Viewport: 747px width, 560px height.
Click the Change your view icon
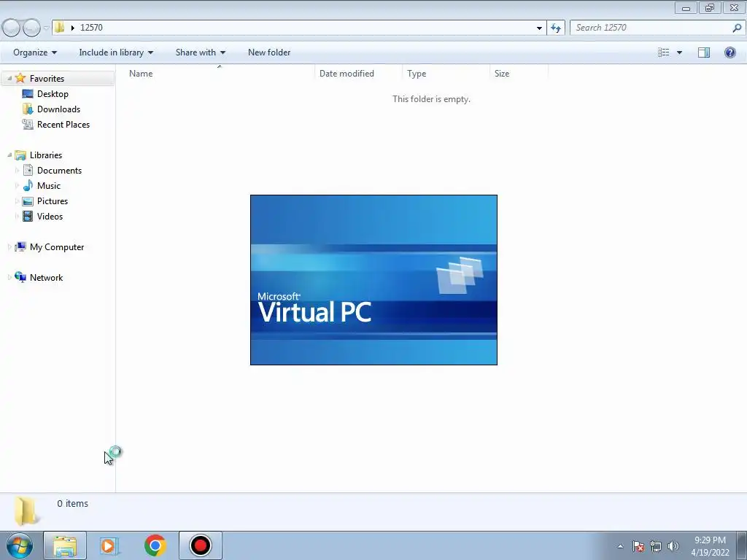pos(664,52)
